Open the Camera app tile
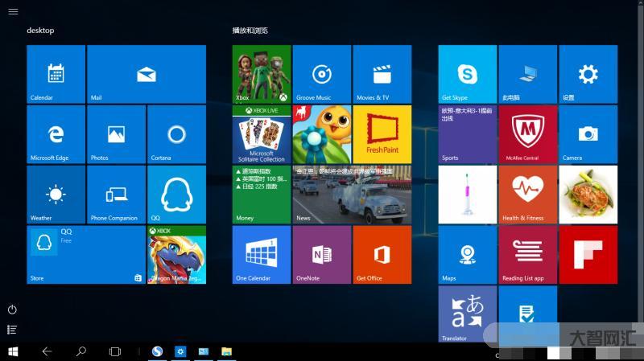 588,134
